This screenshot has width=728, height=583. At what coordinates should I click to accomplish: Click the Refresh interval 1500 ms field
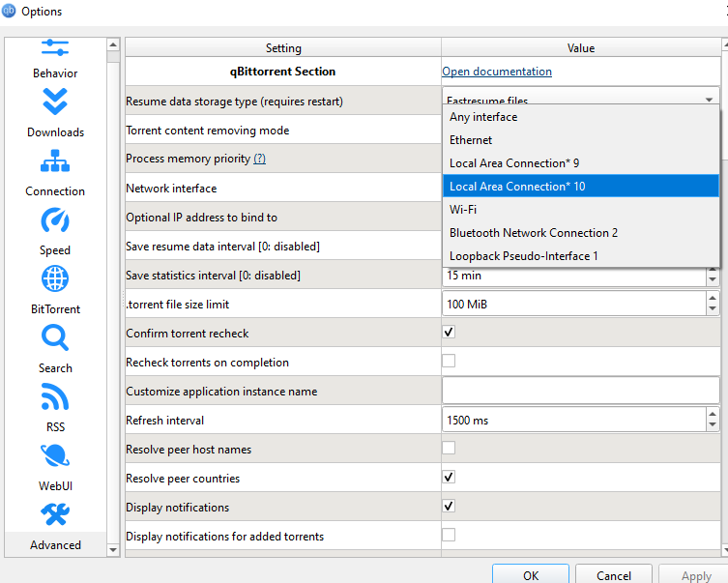point(574,420)
